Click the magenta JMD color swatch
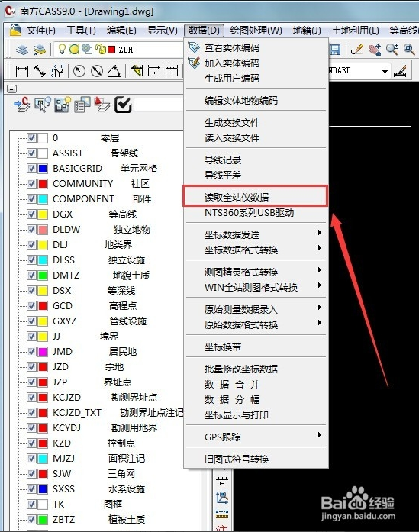 point(43,352)
